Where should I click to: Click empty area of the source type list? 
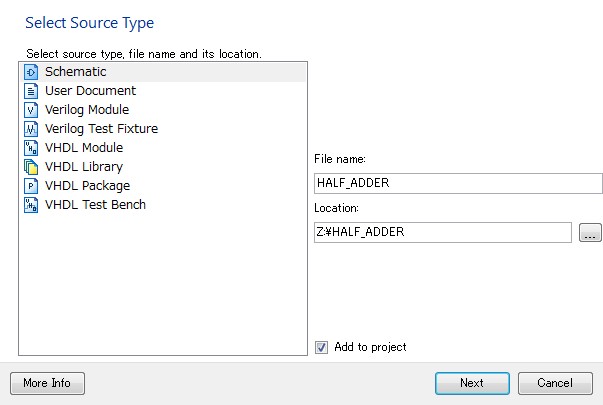point(163,285)
